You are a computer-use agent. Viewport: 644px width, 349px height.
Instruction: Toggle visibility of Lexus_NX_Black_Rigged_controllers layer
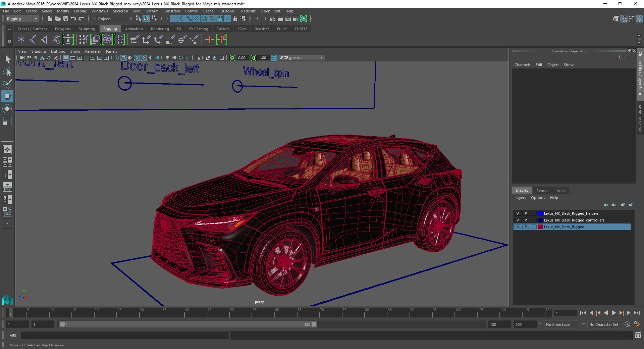pyautogui.click(x=518, y=220)
